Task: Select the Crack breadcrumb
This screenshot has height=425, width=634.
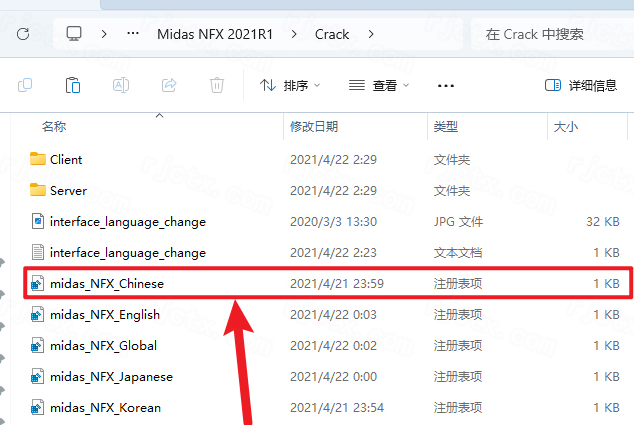Action: tap(332, 34)
